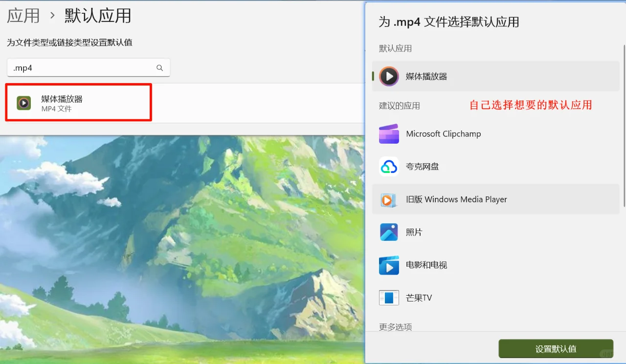
Task: Open the 媒体播放器 MP4 文件 entry
Action: tap(78, 102)
